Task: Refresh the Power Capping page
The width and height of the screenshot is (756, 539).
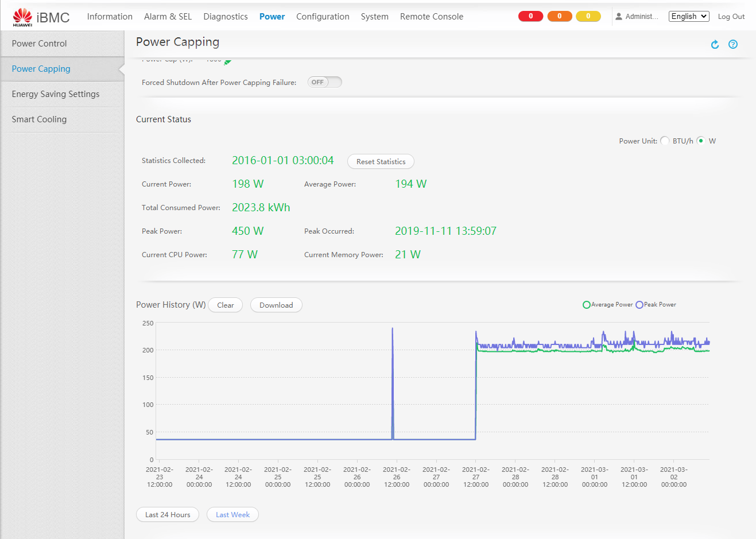Action: tap(715, 44)
